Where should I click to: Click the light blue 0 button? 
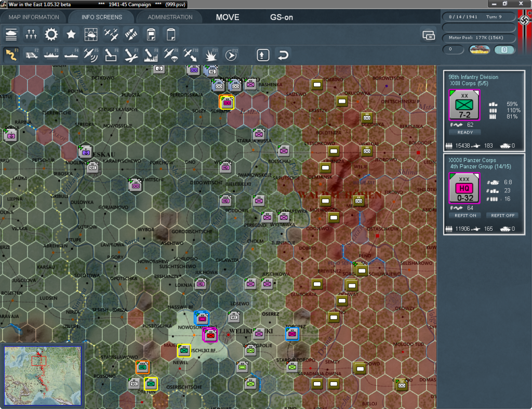tap(504, 49)
